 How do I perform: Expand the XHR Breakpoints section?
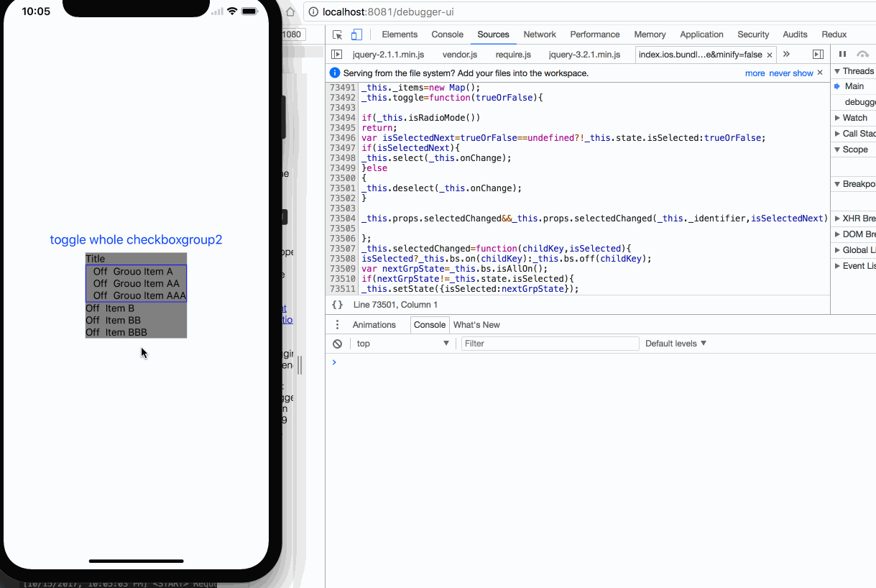[854, 219]
